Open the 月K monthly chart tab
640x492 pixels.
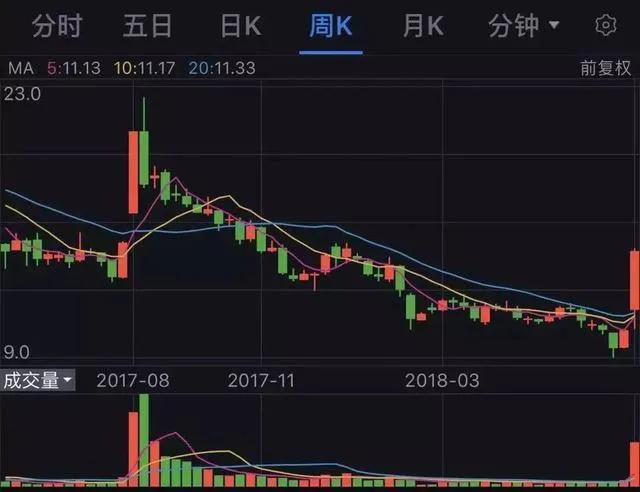(x=423, y=26)
